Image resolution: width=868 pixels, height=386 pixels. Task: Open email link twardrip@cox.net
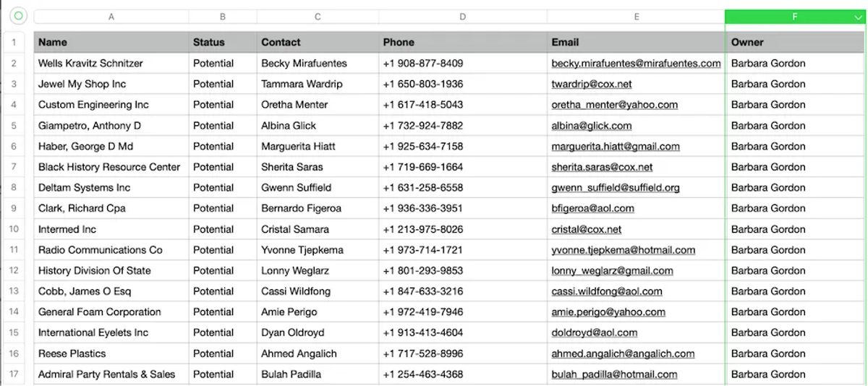pyautogui.click(x=591, y=84)
